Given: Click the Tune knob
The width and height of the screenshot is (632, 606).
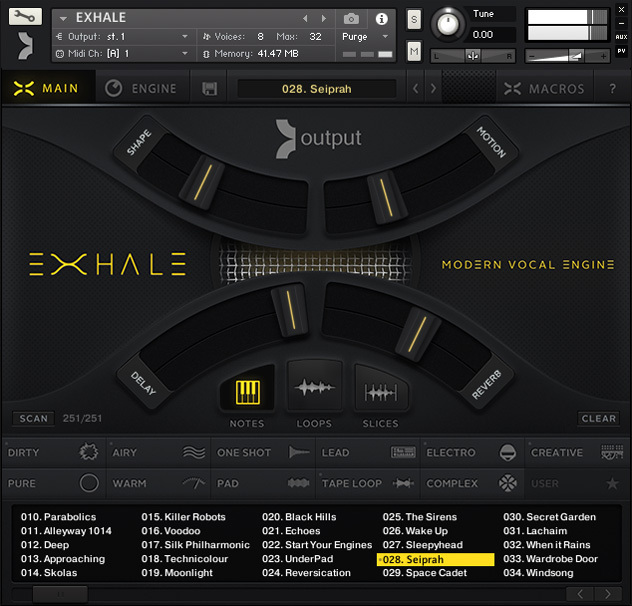Looking at the screenshot, I should click(x=447, y=24).
